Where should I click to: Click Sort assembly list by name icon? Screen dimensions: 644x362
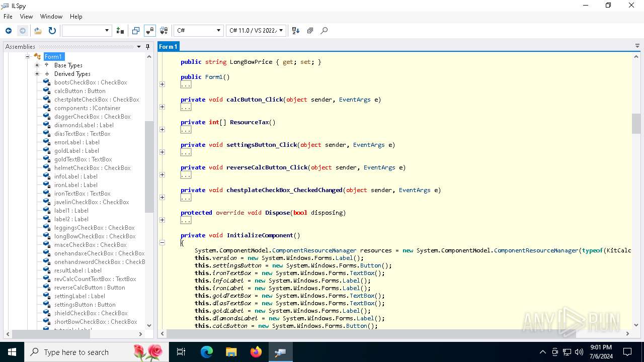296,31
